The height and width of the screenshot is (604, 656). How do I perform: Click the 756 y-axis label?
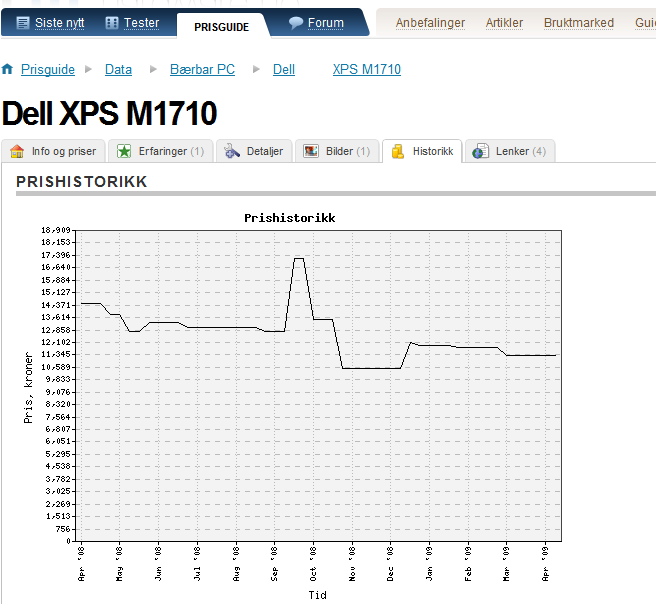click(63, 529)
